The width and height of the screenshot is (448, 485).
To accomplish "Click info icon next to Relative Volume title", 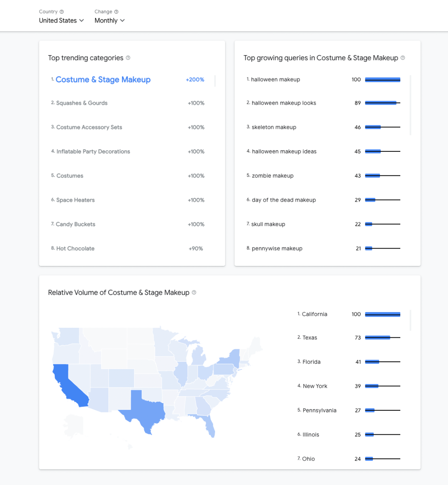I will click(194, 292).
